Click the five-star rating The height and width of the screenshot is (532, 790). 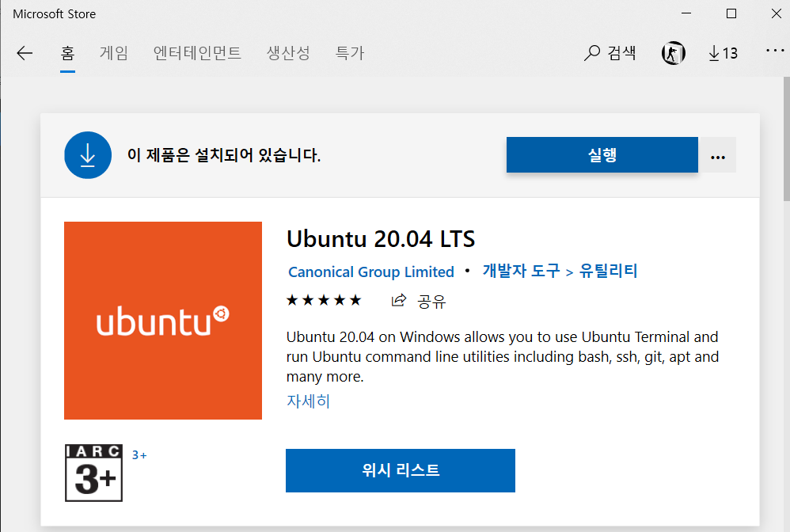tap(324, 300)
